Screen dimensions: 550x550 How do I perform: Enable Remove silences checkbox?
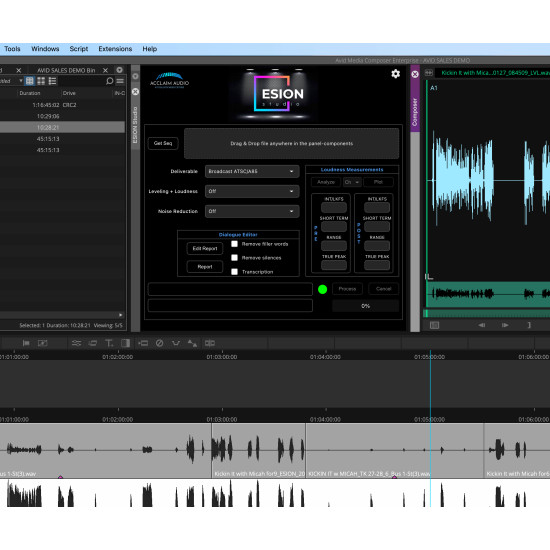coord(234,258)
